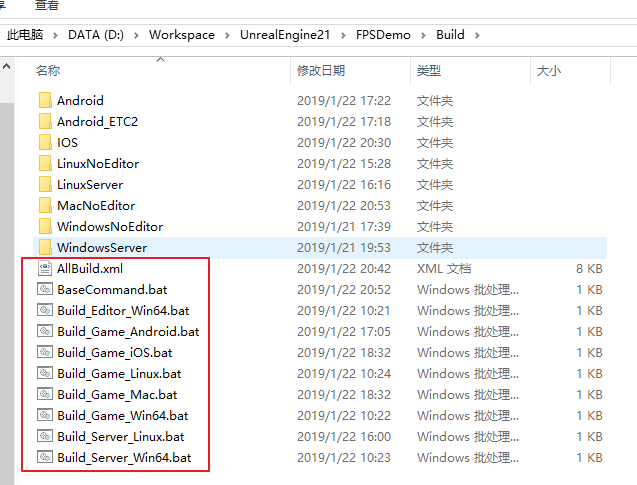Select the IOS folder icon
Viewport: 637px width, 485px height.
click(45, 142)
